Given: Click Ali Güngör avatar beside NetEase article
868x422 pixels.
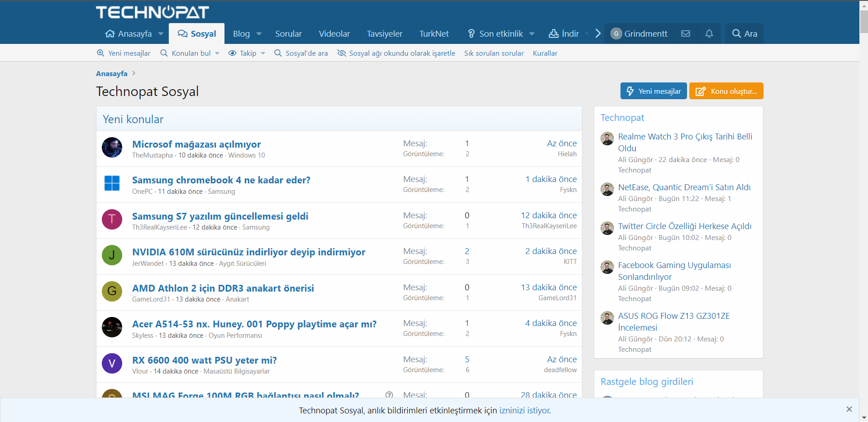Looking at the screenshot, I should 607,189.
